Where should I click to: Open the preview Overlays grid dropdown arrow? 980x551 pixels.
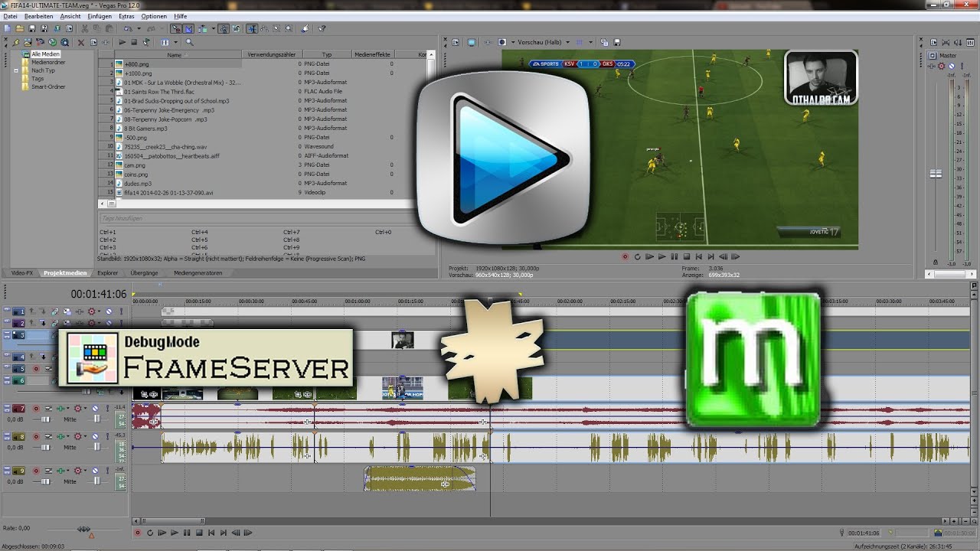click(x=590, y=42)
